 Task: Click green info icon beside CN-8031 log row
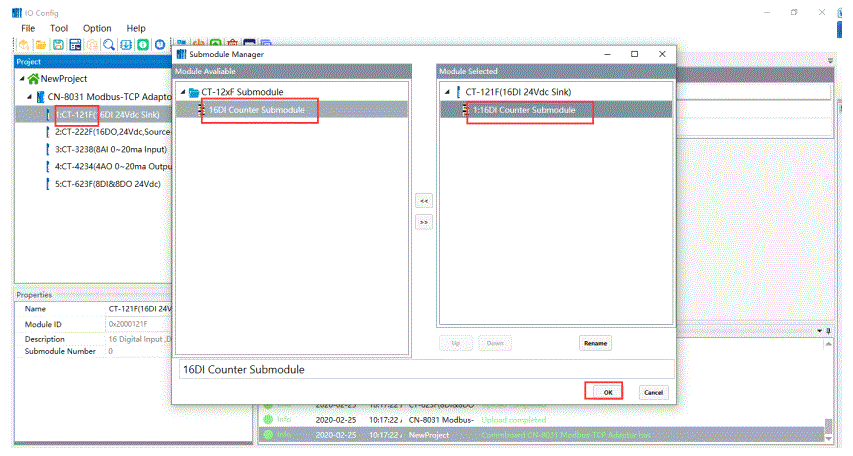268,420
